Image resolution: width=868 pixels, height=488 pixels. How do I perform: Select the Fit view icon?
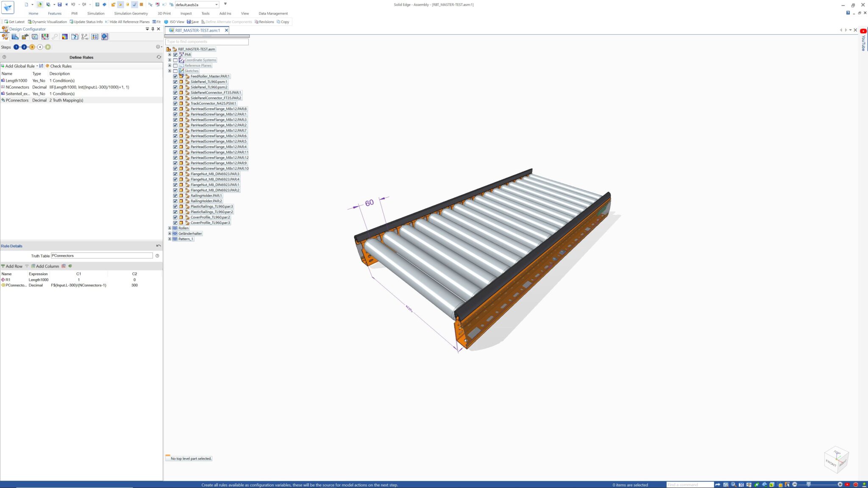(154, 22)
